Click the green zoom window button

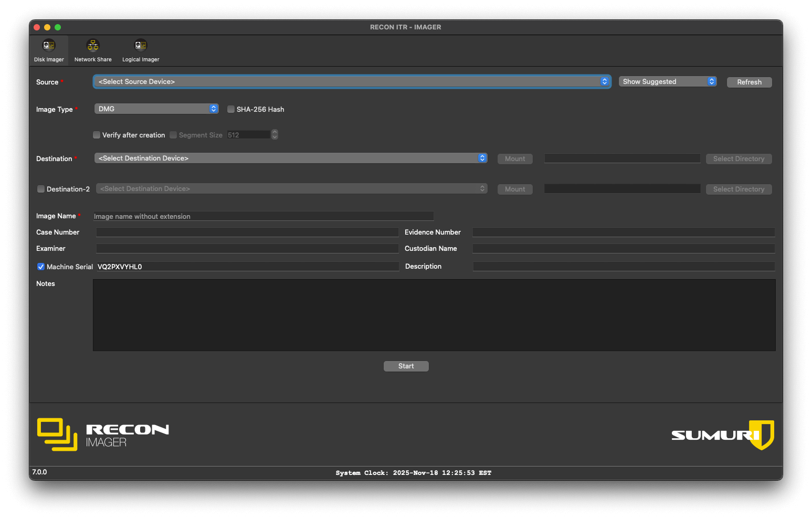pos(58,27)
